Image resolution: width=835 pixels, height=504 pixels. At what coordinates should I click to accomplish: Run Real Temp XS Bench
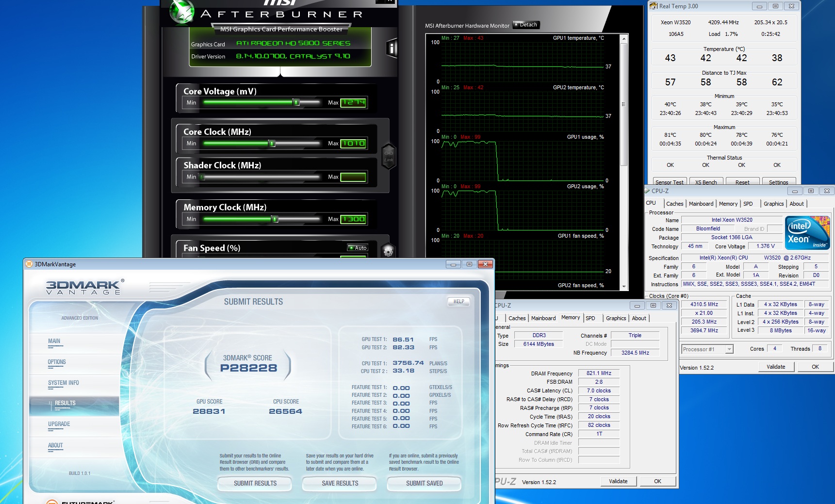click(x=706, y=182)
